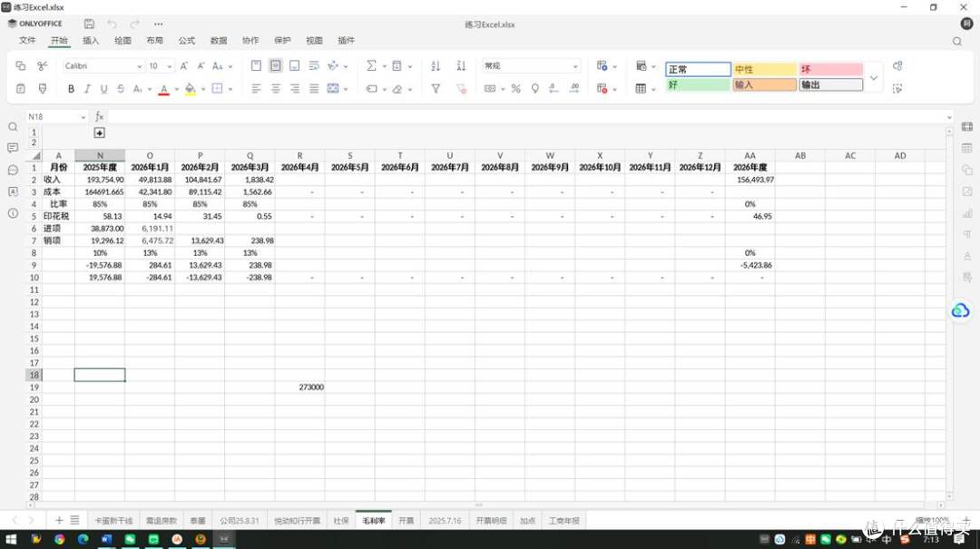Open the Name box N18 dropdown

(83, 117)
